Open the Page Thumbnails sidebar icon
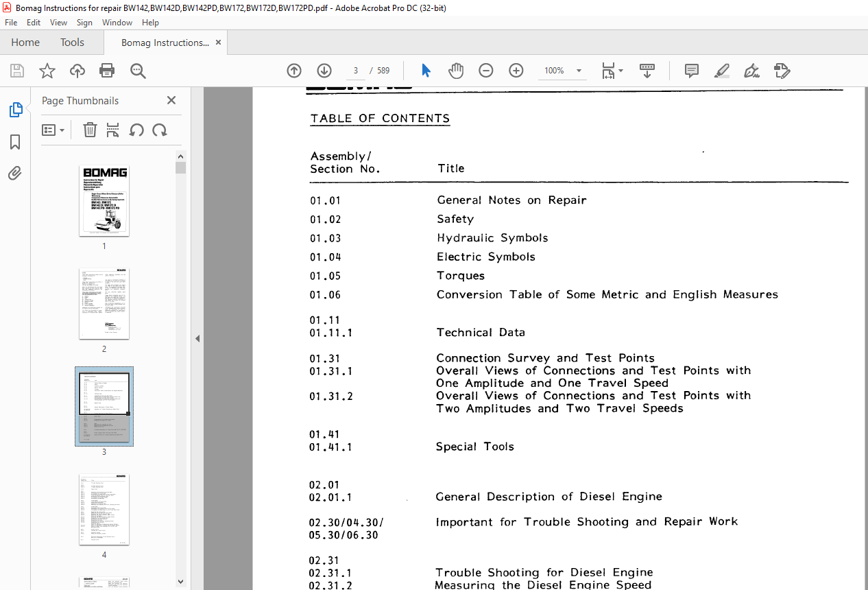 coord(15,110)
